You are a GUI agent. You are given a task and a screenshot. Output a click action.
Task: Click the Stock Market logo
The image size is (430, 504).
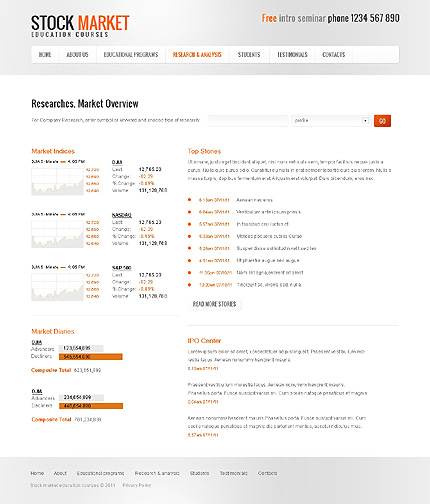pos(80,26)
